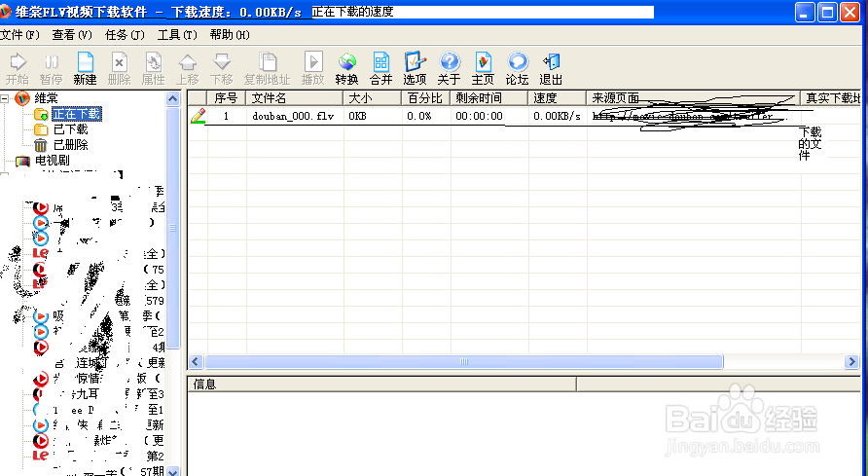868x476 pixels.
Task: Sort by 百分比 column header
Action: [x=425, y=98]
